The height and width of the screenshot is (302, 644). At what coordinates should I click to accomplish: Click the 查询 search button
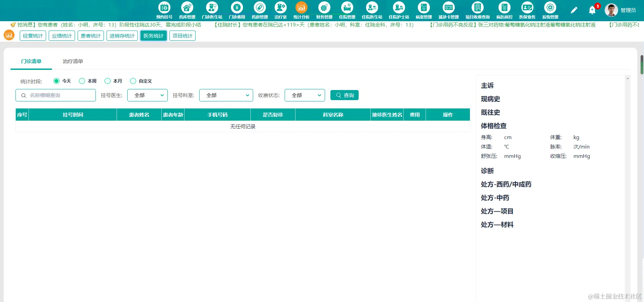click(x=345, y=95)
